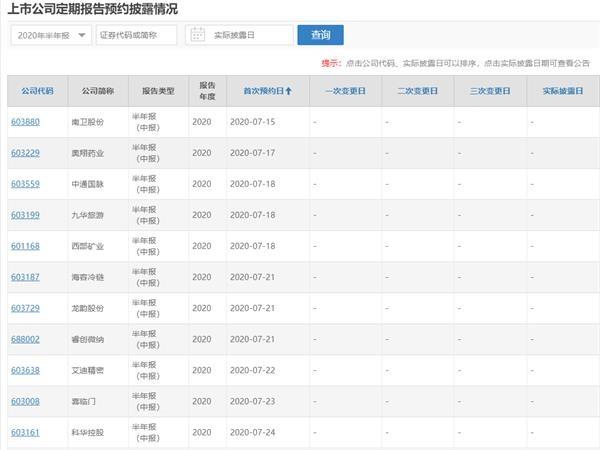The height and width of the screenshot is (450, 600).
Task: Select the company name 南卫股份
Action: pyautogui.click(x=88, y=122)
